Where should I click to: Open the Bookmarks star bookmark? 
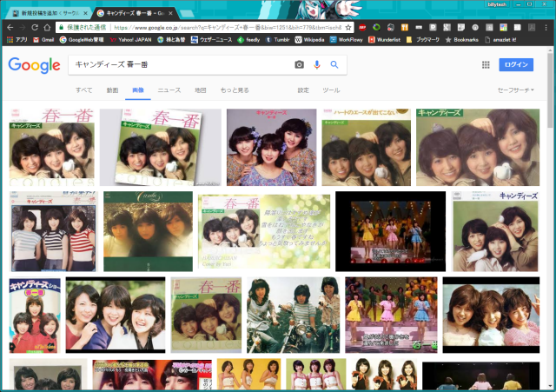(461, 40)
